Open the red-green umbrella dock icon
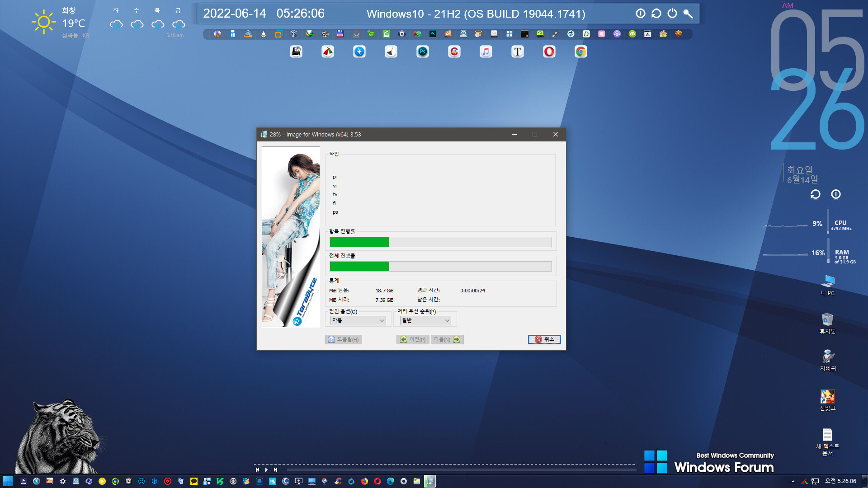This screenshot has height=488, width=868. click(328, 52)
